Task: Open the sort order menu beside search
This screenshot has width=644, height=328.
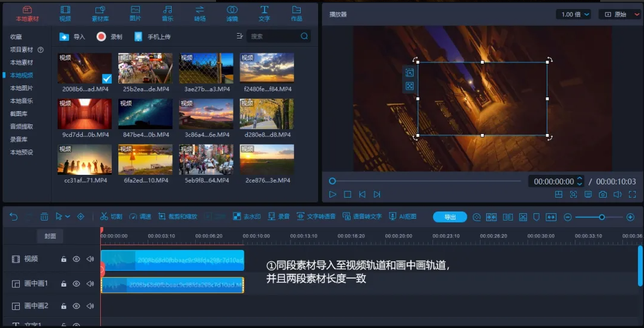Action: coord(240,36)
